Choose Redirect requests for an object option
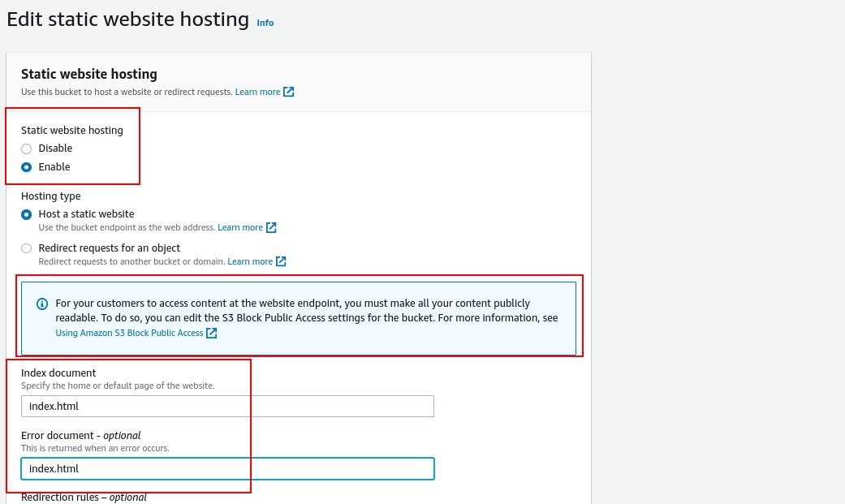This screenshot has width=845, height=504. (x=27, y=248)
